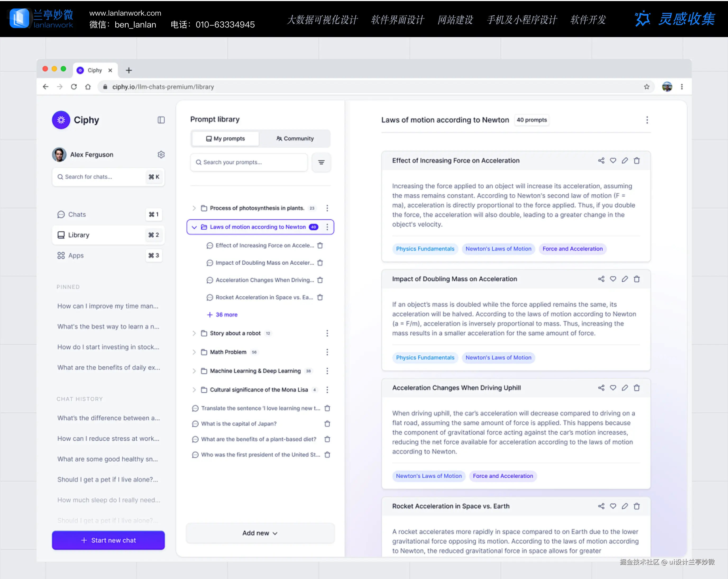
Task: Favorite the Rocket Acceleration in Space card
Action: coord(613,506)
